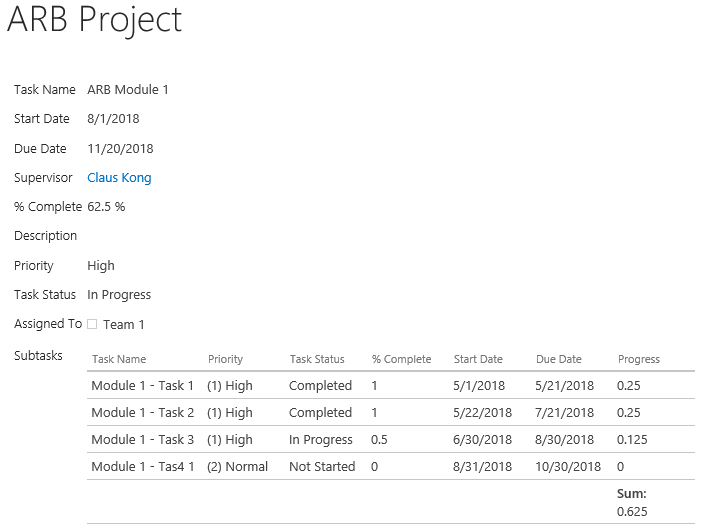Click the % Complete column header
701x529 pixels.
click(401, 359)
